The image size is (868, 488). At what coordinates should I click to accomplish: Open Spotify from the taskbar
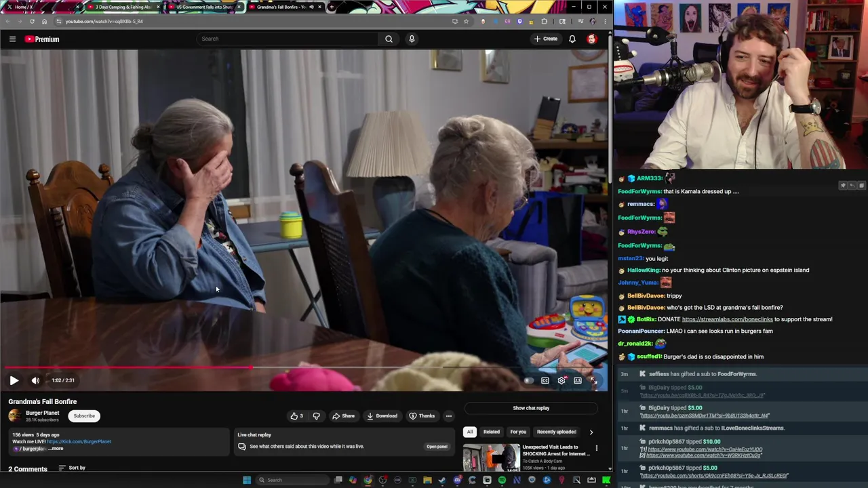[502, 480]
